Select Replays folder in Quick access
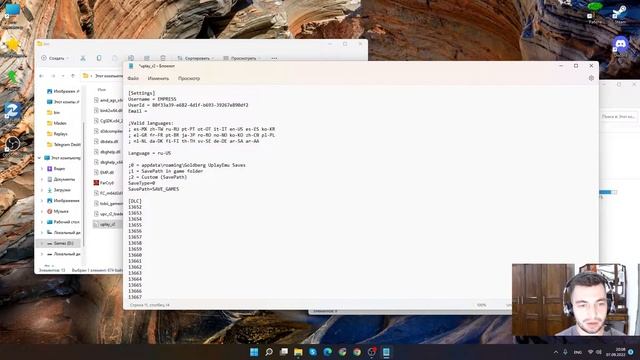This screenshot has height=360, width=640. pyautogui.click(x=57, y=133)
